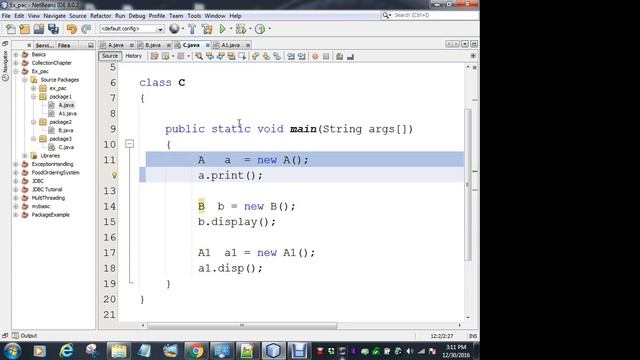Click the New Project toolbar icon
Screen dimensions: 640x360
pyautogui.click(x=24, y=29)
